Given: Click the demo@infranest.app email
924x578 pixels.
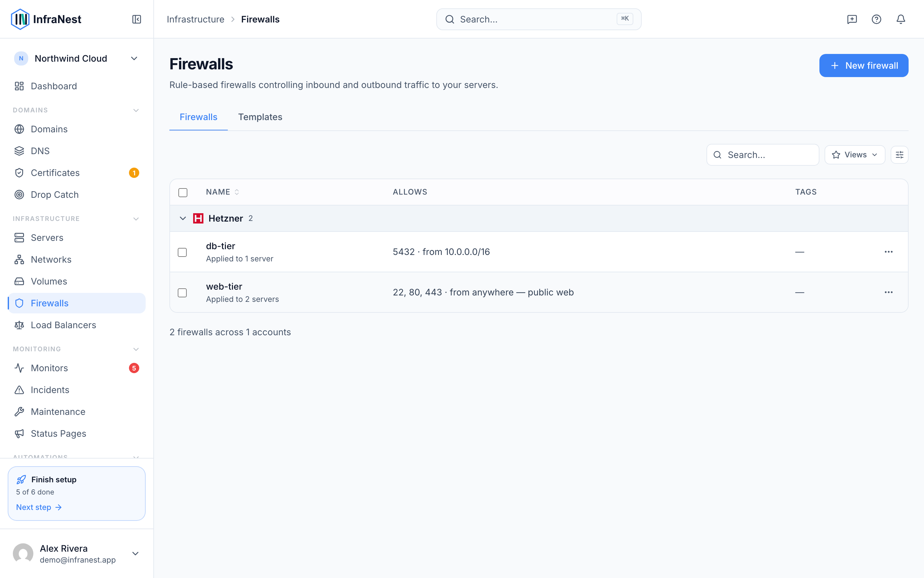Looking at the screenshot, I should (x=78, y=560).
